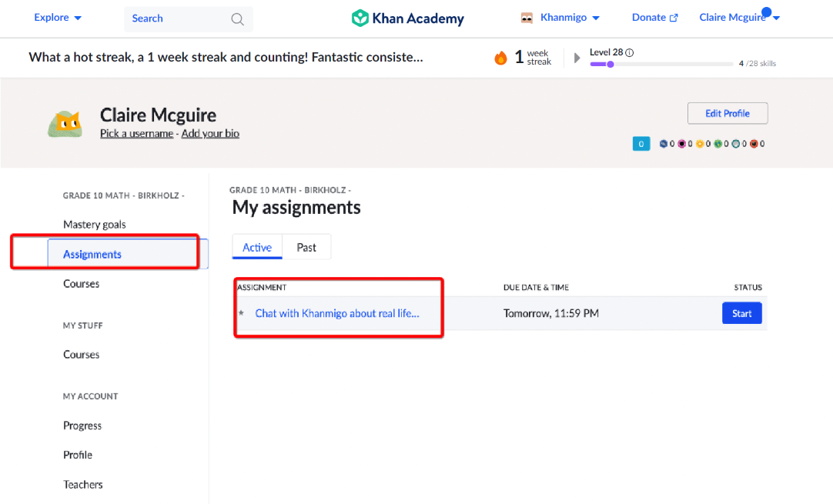Open Chat with Khanmigo about real life assignment

337,313
